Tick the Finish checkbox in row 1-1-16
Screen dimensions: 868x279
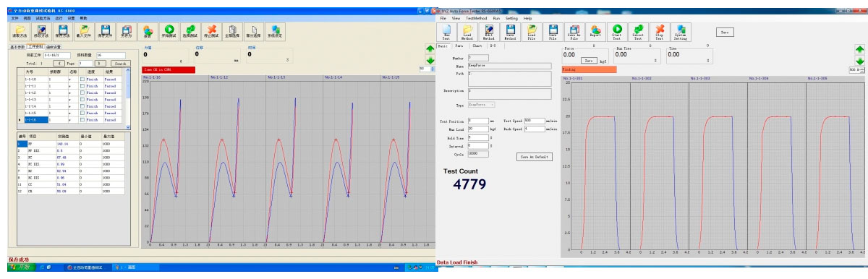pyautogui.click(x=82, y=119)
